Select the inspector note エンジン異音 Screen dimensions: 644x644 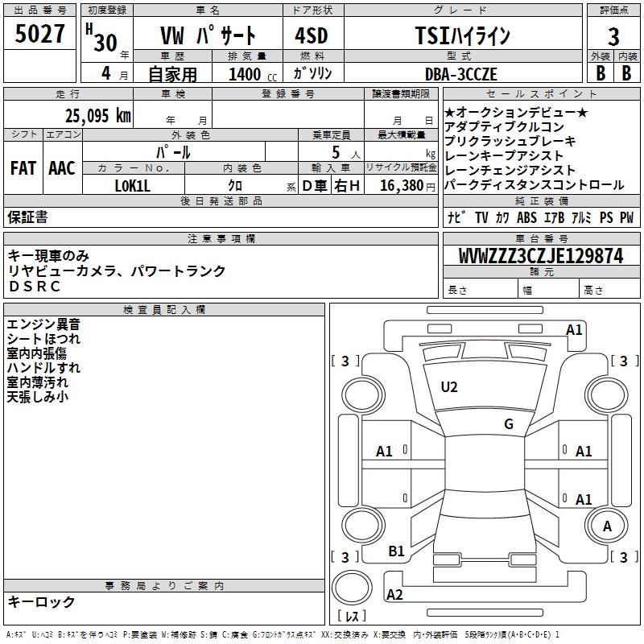43,324
